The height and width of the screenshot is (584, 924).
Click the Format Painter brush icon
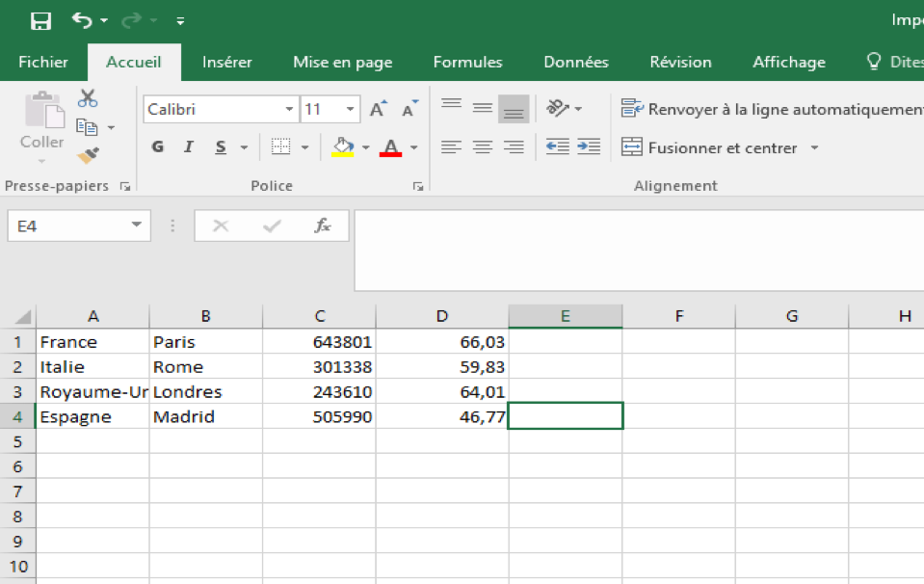(x=88, y=154)
